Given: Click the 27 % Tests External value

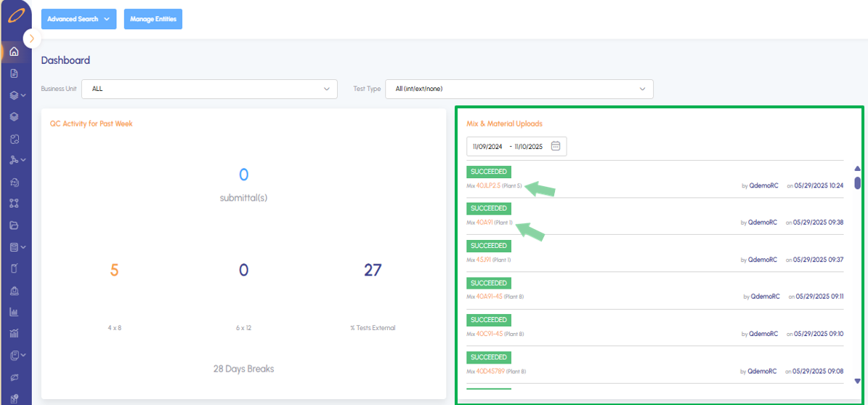Looking at the screenshot, I should coord(373,270).
